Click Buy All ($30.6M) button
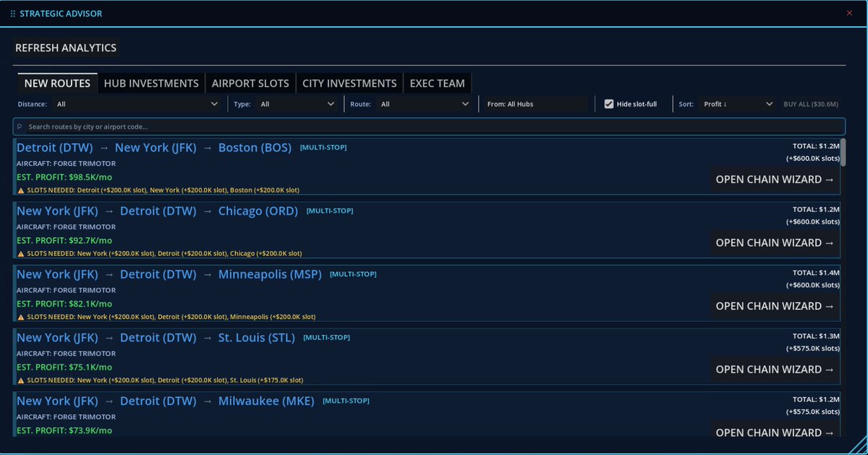Image resolution: width=868 pixels, height=455 pixels. tap(811, 104)
